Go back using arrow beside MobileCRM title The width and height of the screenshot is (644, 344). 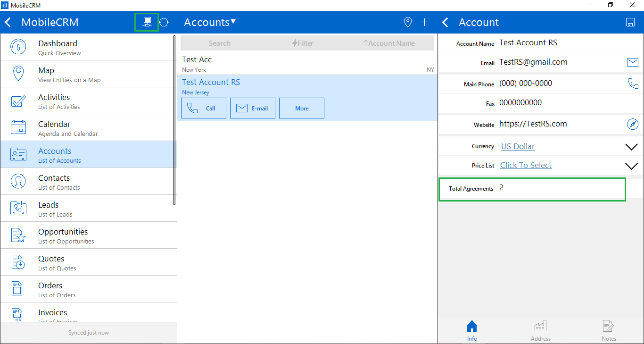coord(8,22)
